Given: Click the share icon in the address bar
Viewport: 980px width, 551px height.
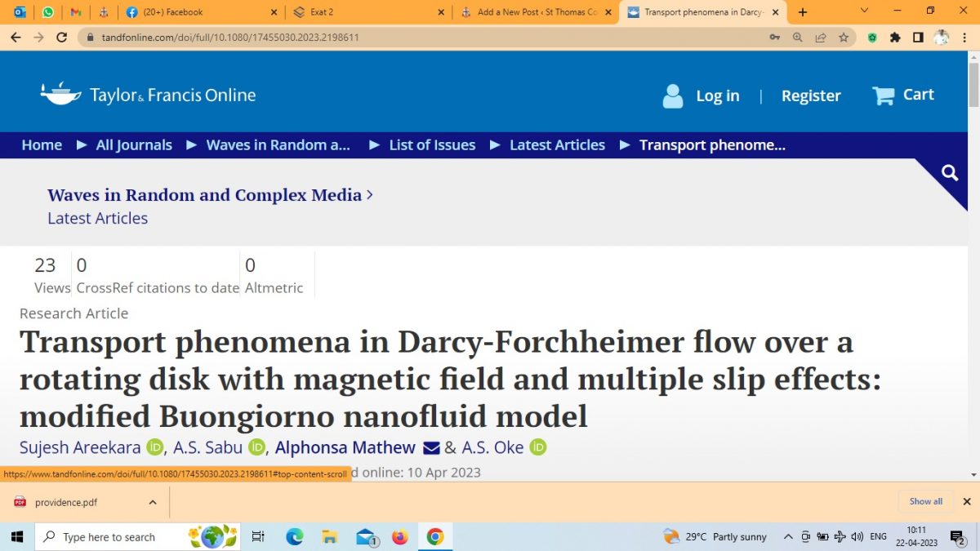Looking at the screenshot, I should pyautogui.click(x=821, y=37).
